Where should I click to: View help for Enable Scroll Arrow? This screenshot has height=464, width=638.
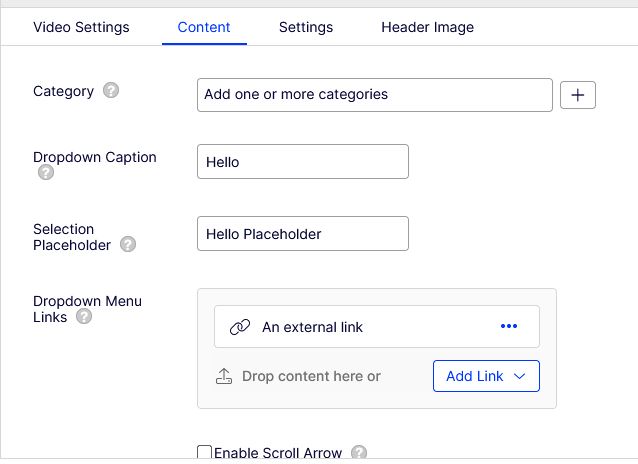coord(359,453)
